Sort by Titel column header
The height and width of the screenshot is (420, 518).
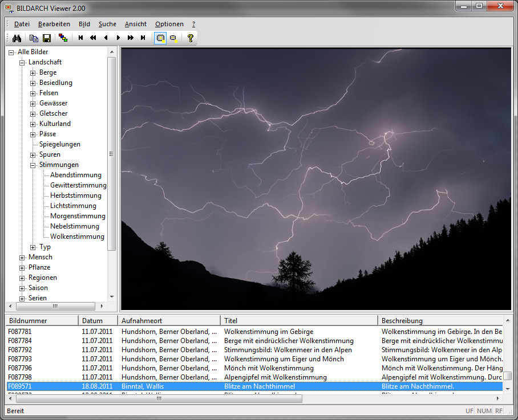pyautogui.click(x=299, y=321)
